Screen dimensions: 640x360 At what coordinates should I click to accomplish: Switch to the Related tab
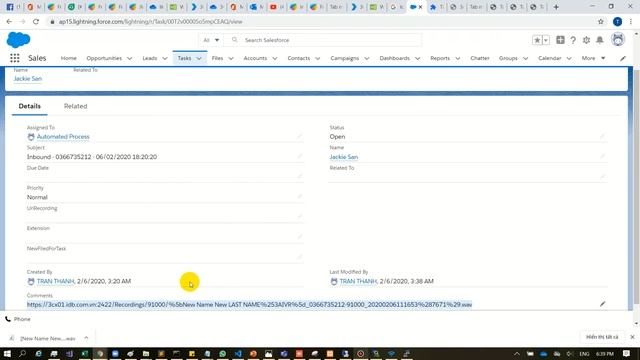(x=76, y=106)
